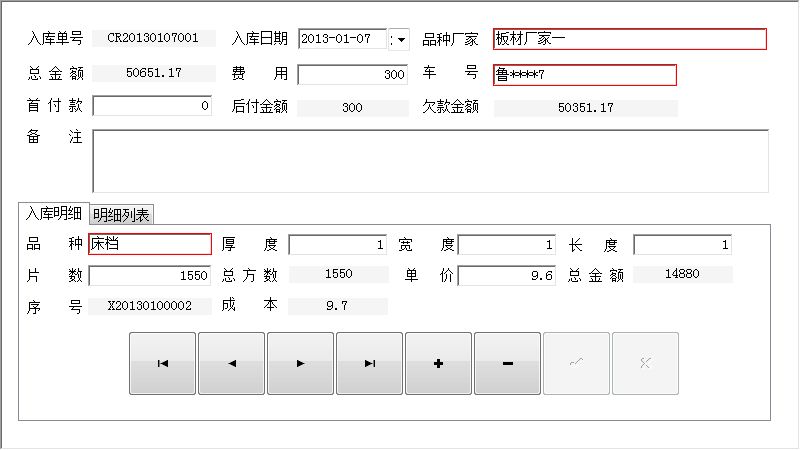The height and width of the screenshot is (450, 800).
Task: Go to the previous record
Action: click(x=232, y=364)
